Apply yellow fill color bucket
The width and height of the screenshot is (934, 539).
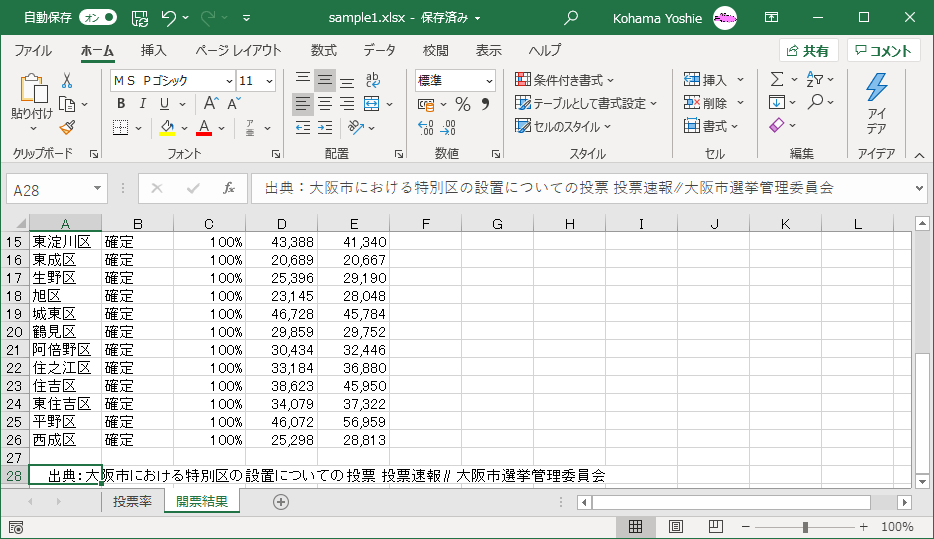[x=167, y=127]
